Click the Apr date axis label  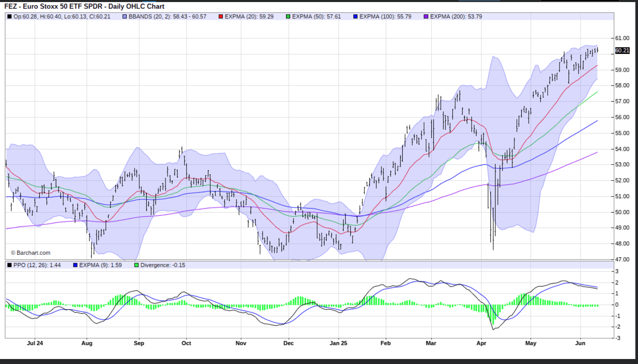point(481,343)
